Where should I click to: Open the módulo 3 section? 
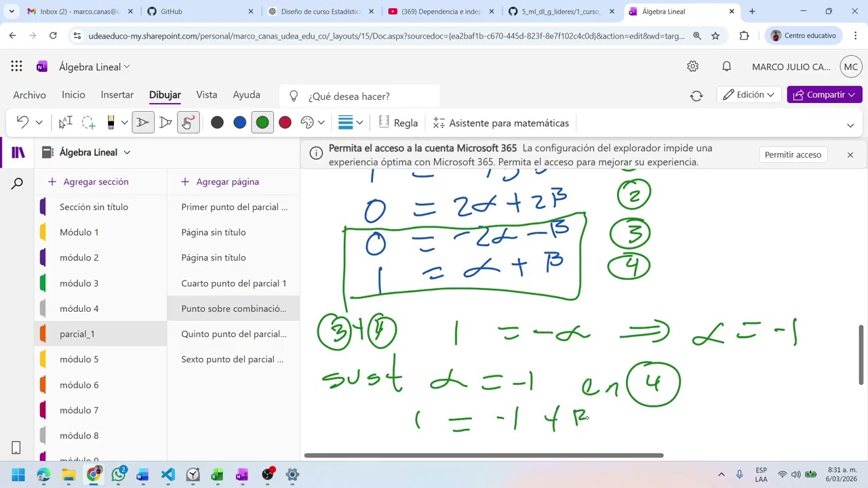100,283
